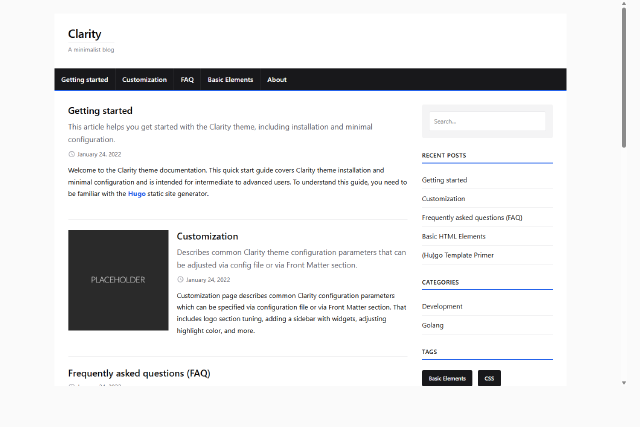Open the Getting started nav menu item
Screen dimensions: 640x427
click(x=85, y=80)
